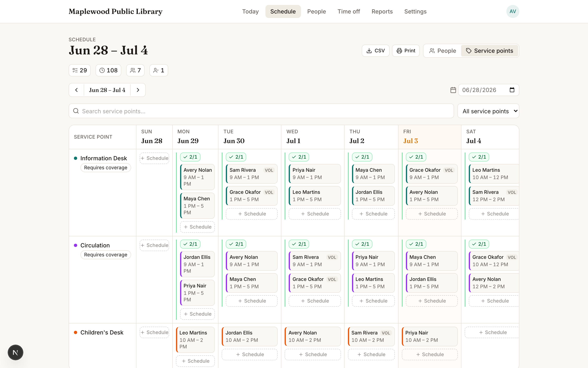Click the unfilled chip showing 1

coord(159,70)
